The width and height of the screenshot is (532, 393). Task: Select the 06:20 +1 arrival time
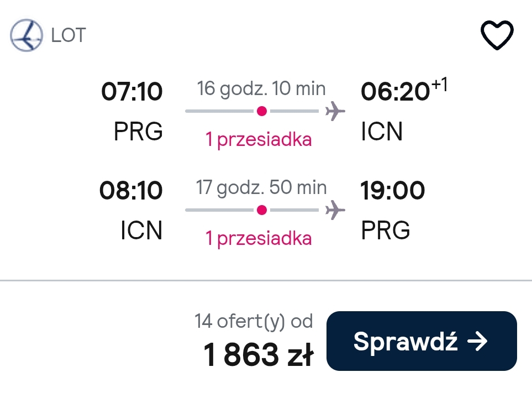404,90
